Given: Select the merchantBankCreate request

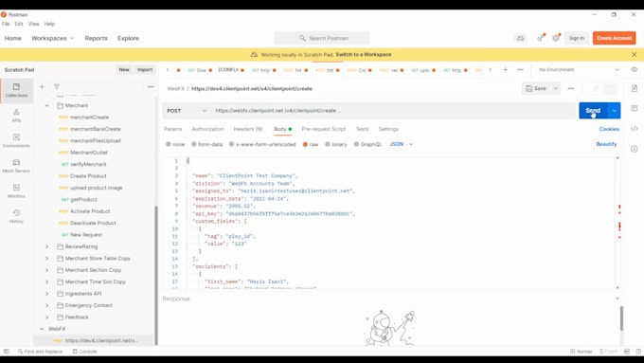Looking at the screenshot, I should point(96,129).
